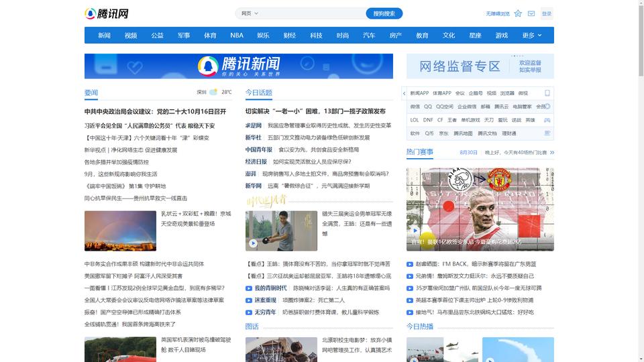The width and height of the screenshot is (644, 362).
Task: Click the star favorite icon in header
Action: click(x=518, y=13)
